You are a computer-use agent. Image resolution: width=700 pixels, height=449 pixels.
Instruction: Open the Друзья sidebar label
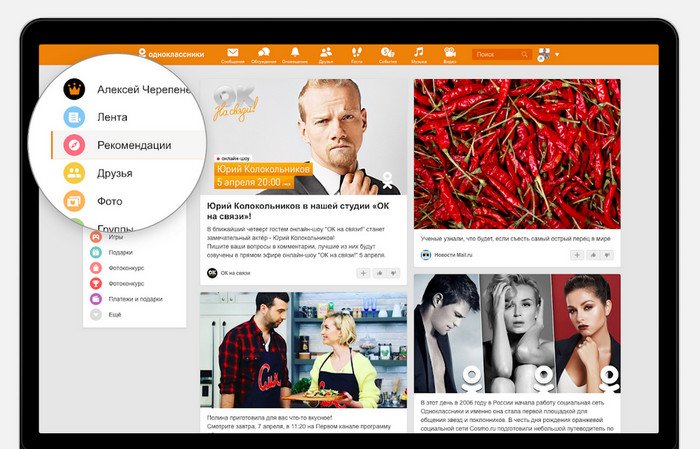115,173
